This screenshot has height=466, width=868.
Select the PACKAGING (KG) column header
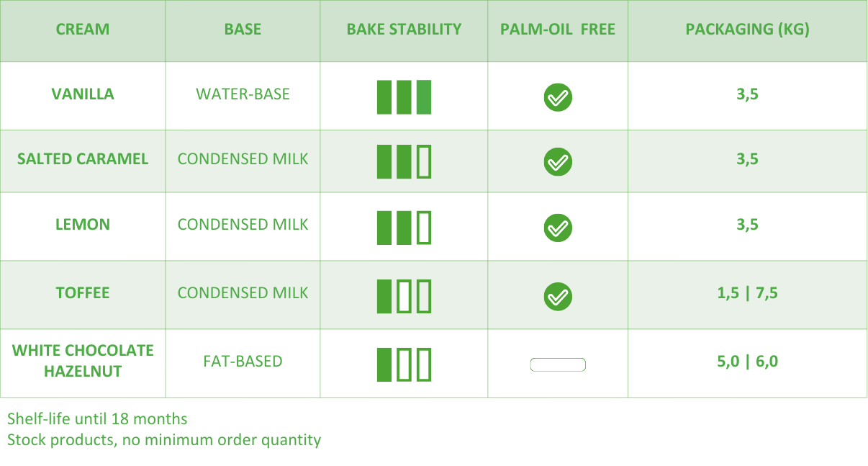point(747,30)
